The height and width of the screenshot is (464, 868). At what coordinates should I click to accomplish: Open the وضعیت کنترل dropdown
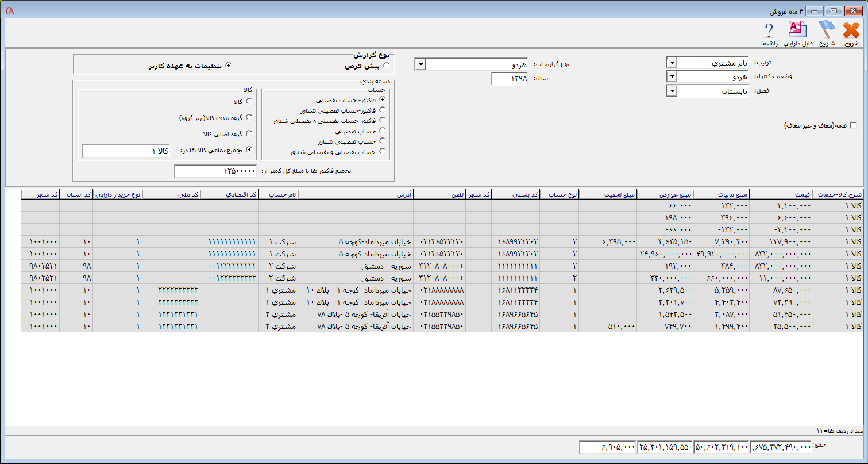click(x=672, y=76)
